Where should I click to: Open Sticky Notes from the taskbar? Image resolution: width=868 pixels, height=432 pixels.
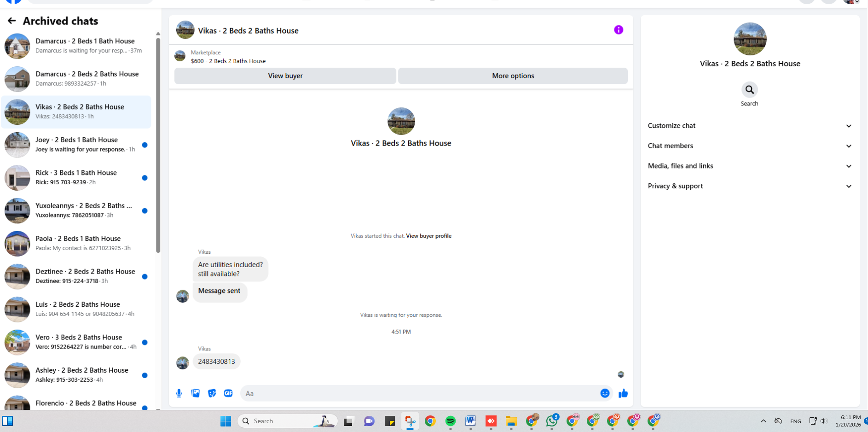click(390, 421)
